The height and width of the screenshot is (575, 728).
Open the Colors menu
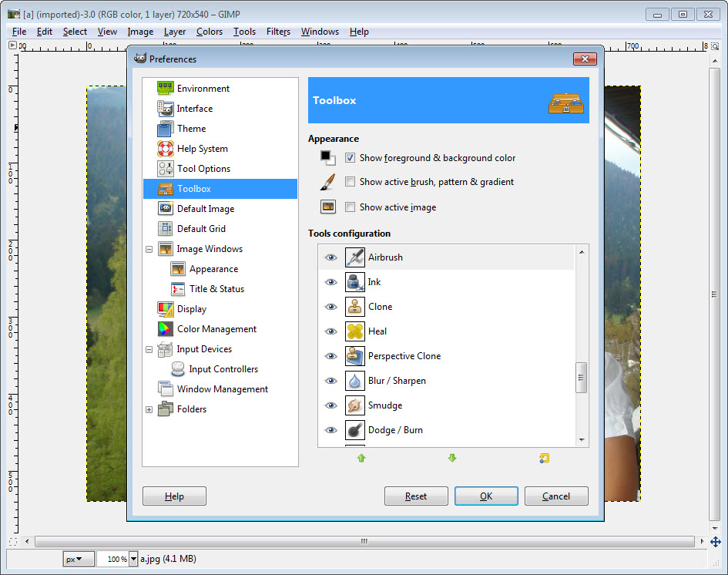(x=209, y=32)
